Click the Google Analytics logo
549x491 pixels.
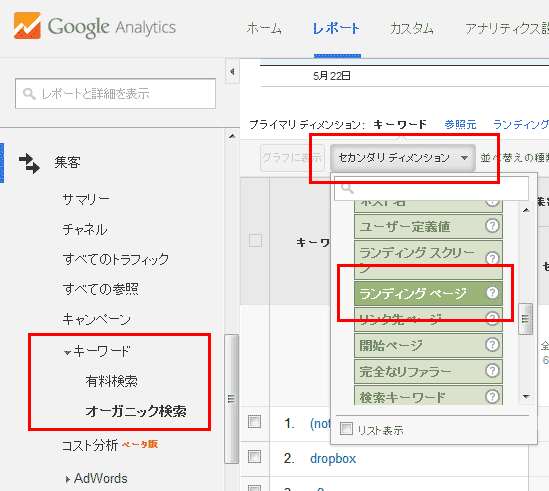(95, 26)
